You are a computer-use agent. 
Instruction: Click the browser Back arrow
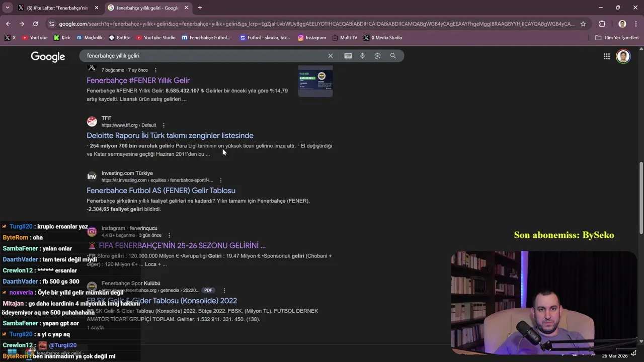pyautogui.click(x=9, y=24)
